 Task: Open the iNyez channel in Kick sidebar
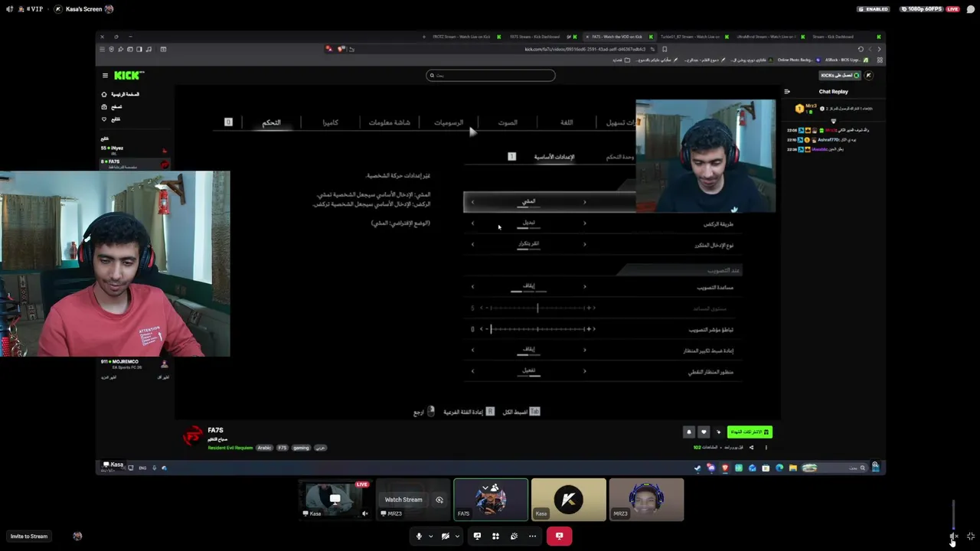click(x=134, y=150)
